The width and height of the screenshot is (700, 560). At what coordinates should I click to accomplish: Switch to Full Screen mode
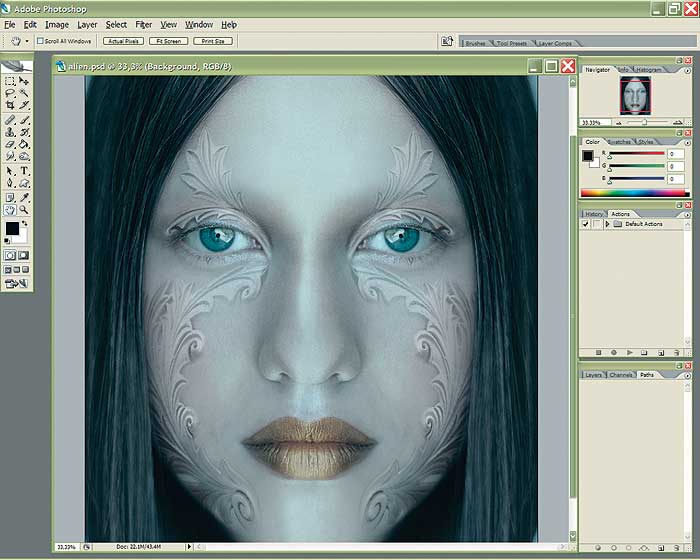[x=25, y=270]
